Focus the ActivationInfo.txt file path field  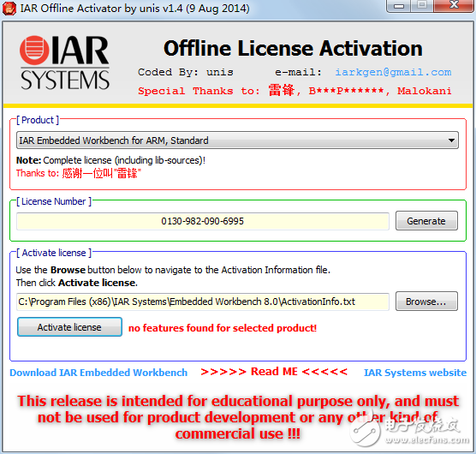coord(203,302)
